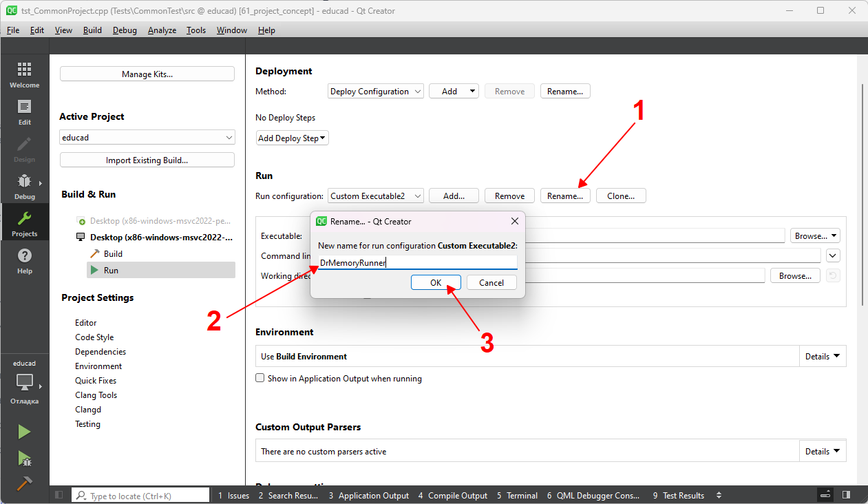Open the Window menu
Image resolution: width=868 pixels, height=504 pixels.
coord(232,30)
